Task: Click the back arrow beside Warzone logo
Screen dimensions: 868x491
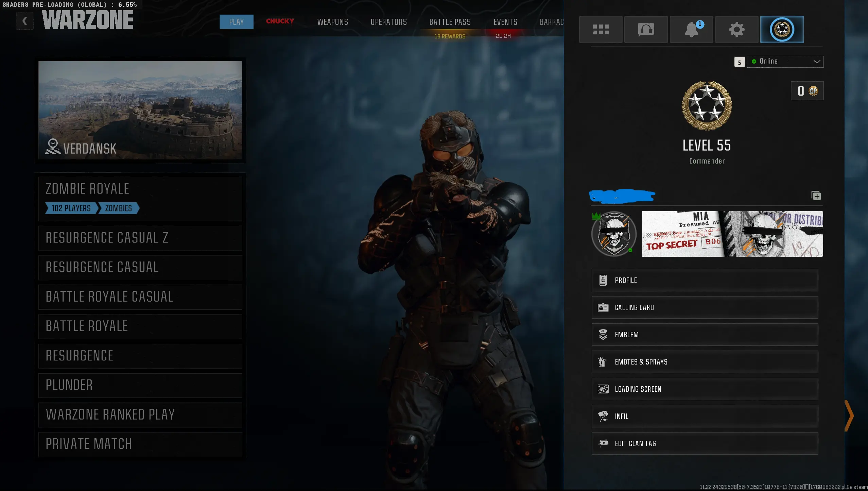Action: tap(24, 21)
